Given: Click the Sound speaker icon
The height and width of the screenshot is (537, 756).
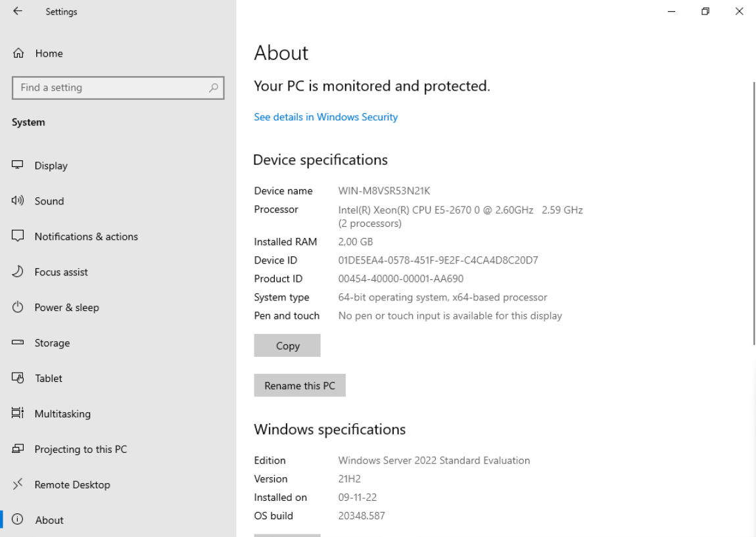Looking at the screenshot, I should click(x=17, y=200).
